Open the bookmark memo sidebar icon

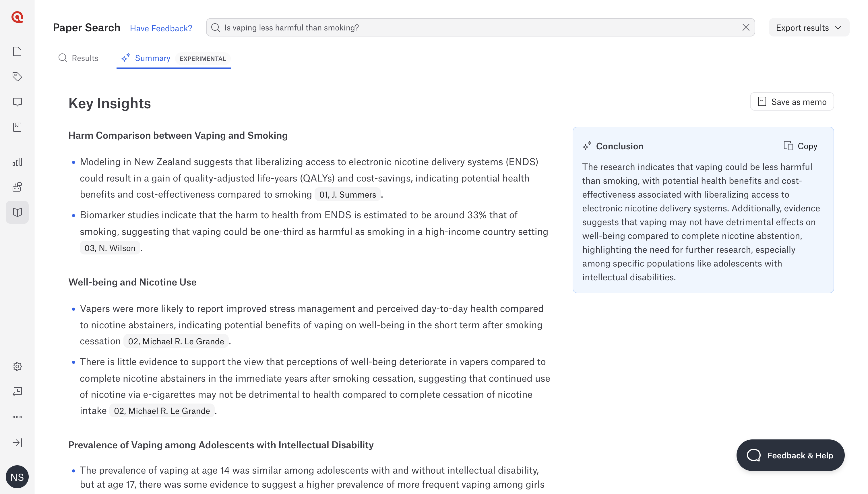[17, 127]
